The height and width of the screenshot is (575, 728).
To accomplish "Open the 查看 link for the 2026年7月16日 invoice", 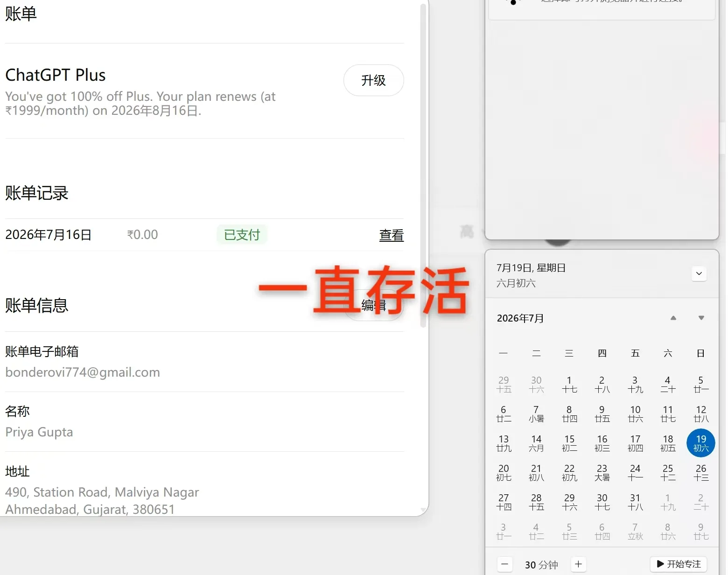I will point(391,235).
